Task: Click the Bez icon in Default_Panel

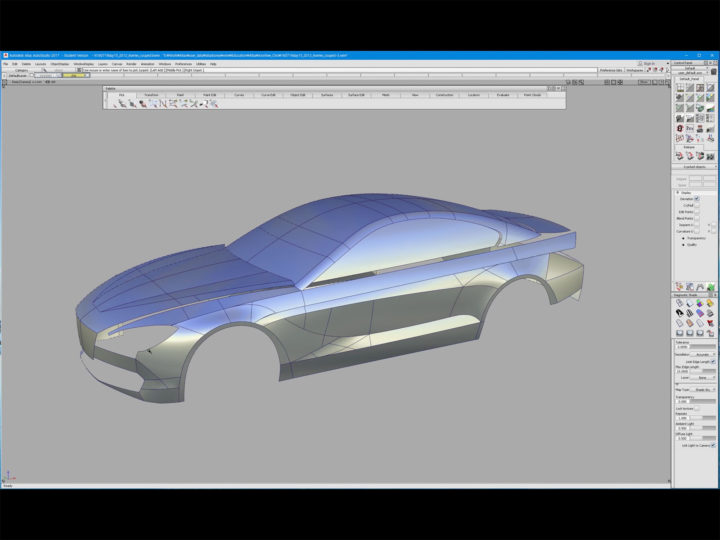Action: click(690, 129)
